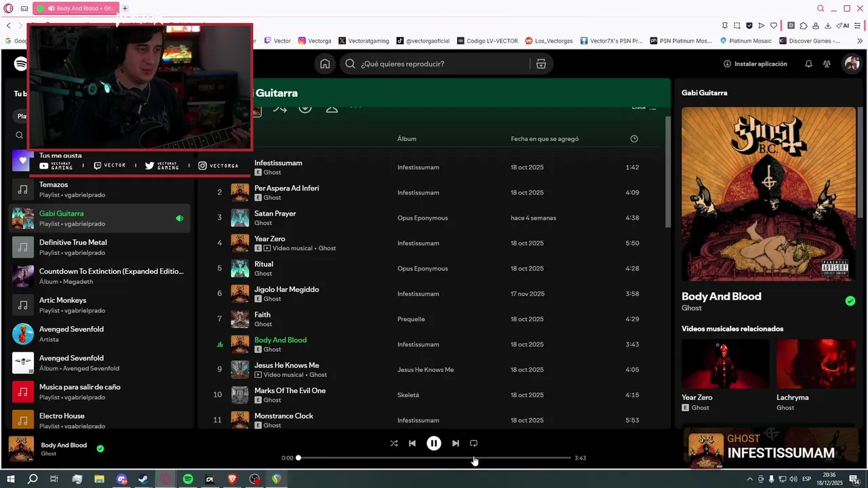Open Lachryma related music video

click(x=816, y=364)
